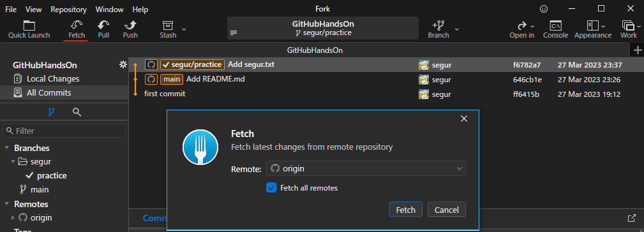Collapse the Branches section
This screenshot has height=232, width=644.
[x=7, y=148]
